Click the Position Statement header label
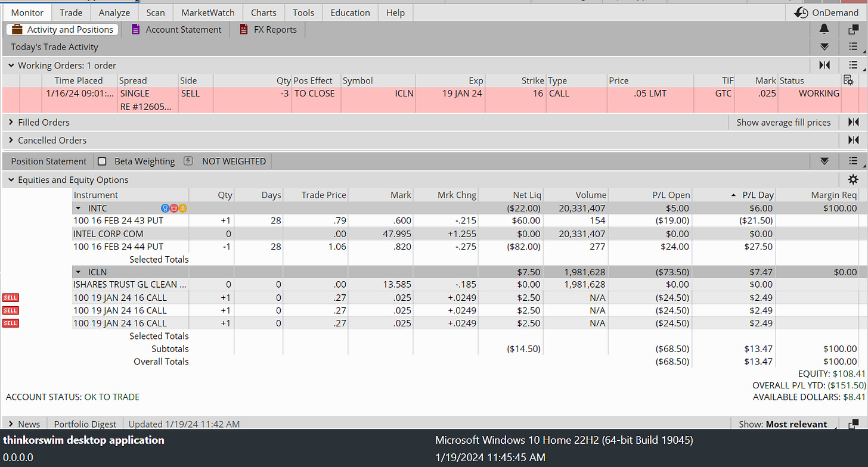 coord(49,161)
